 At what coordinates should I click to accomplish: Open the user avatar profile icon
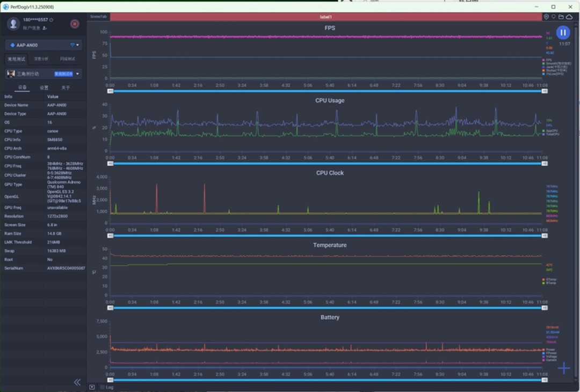tap(13, 24)
